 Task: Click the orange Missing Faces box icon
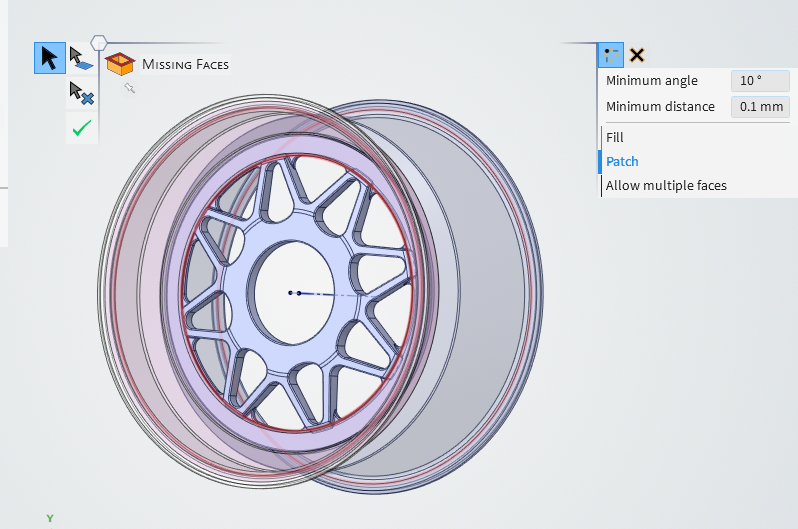(120, 64)
